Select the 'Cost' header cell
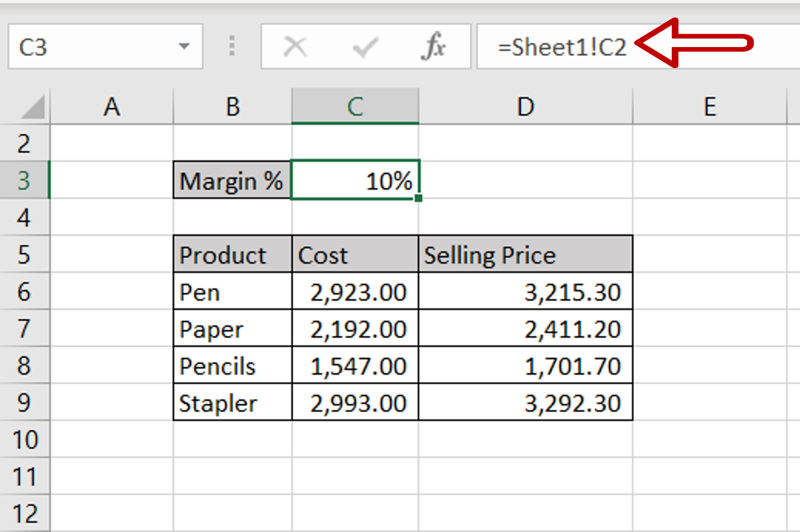This screenshot has height=532, width=800. tap(355, 254)
